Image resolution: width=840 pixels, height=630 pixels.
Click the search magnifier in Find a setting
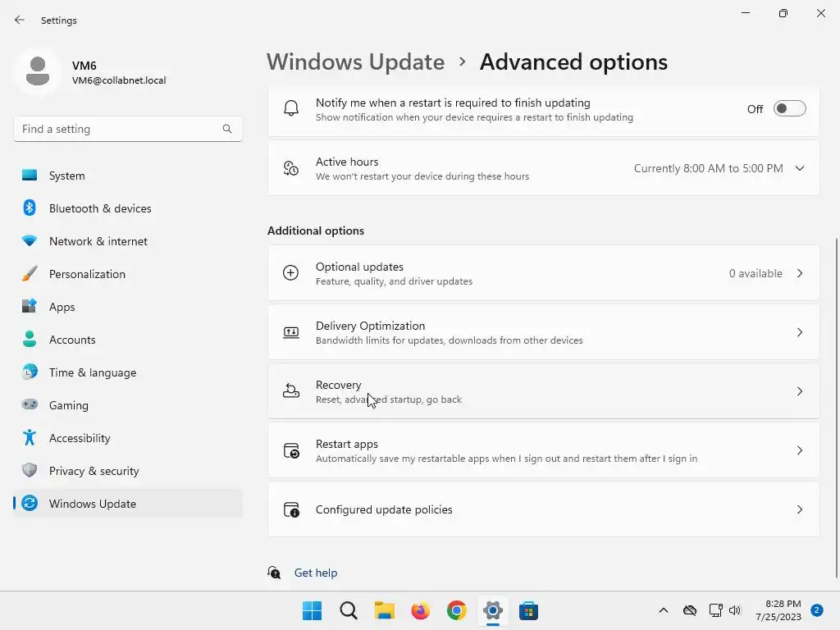[x=227, y=129]
